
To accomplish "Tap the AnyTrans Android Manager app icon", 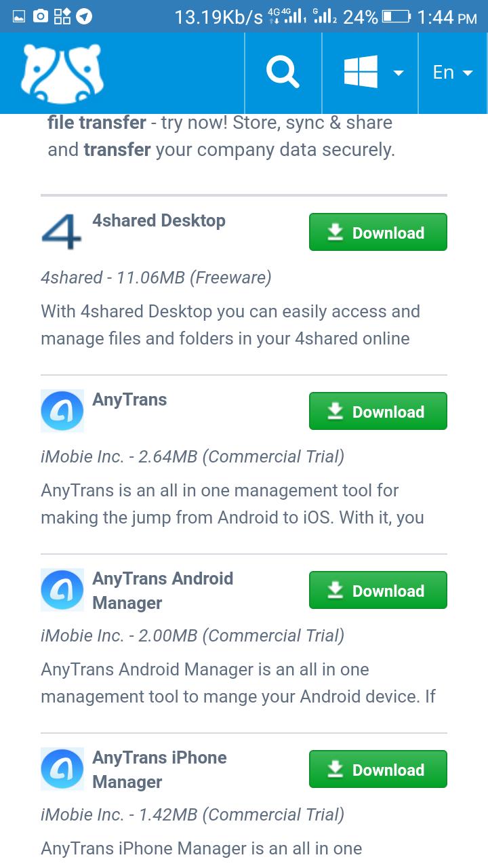I will [62, 590].
